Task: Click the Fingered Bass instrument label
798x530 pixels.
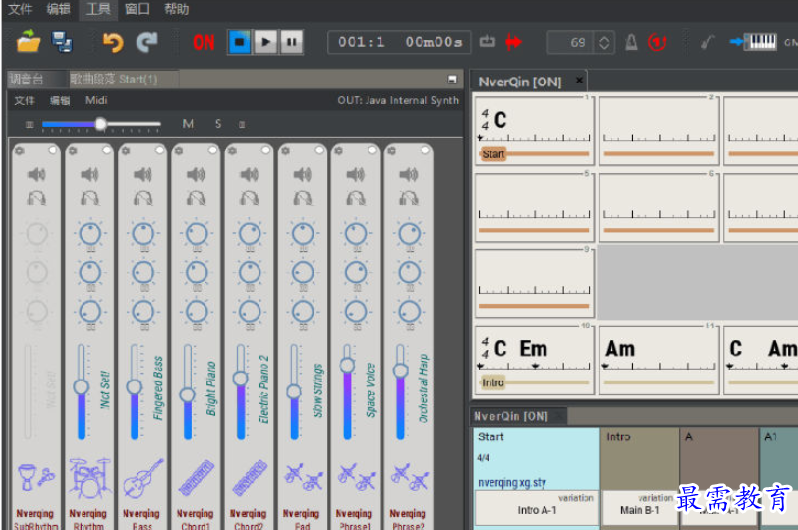Action: tap(158, 388)
